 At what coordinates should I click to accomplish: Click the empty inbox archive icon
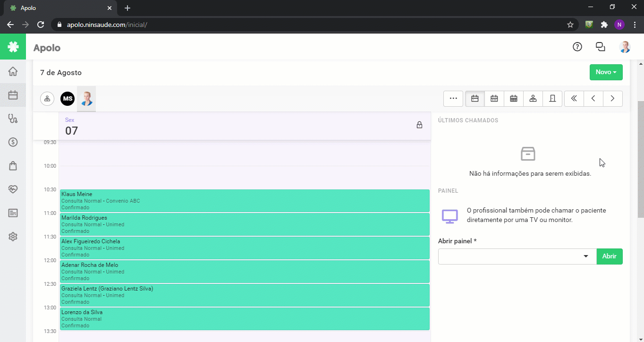528,154
